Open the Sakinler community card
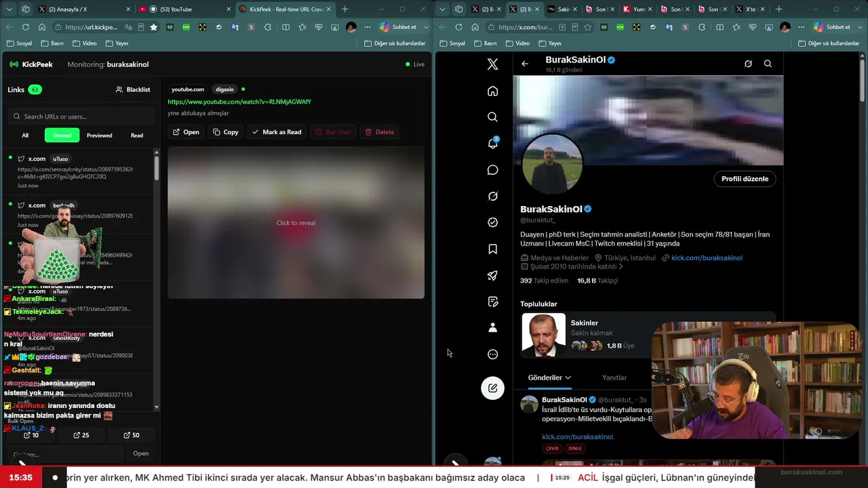The width and height of the screenshot is (868, 488). click(x=648, y=335)
